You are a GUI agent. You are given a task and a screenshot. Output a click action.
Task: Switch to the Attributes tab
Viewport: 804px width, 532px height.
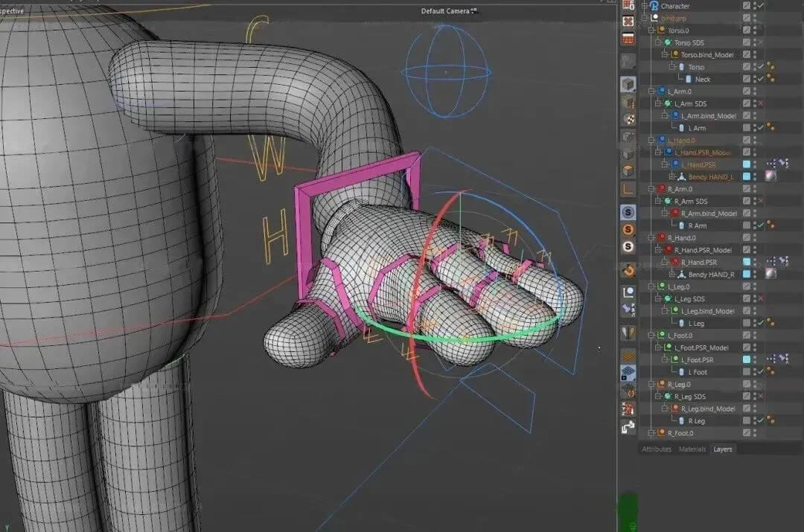tap(657, 449)
